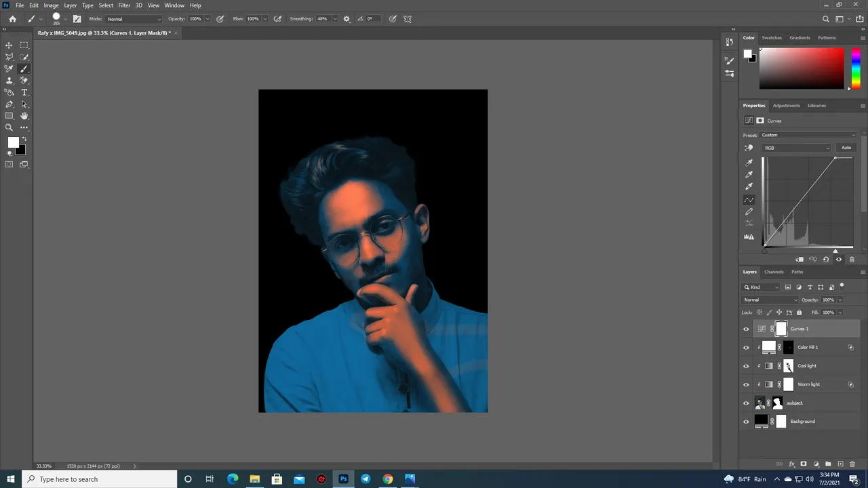Switch to the Paths tab
This screenshot has width=868, height=488.
click(x=797, y=272)
